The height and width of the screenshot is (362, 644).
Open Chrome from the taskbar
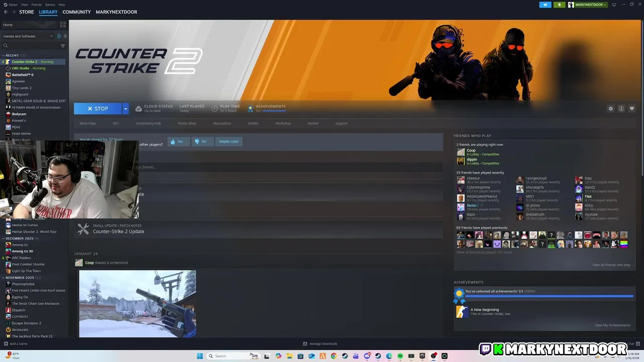[334, 356]
